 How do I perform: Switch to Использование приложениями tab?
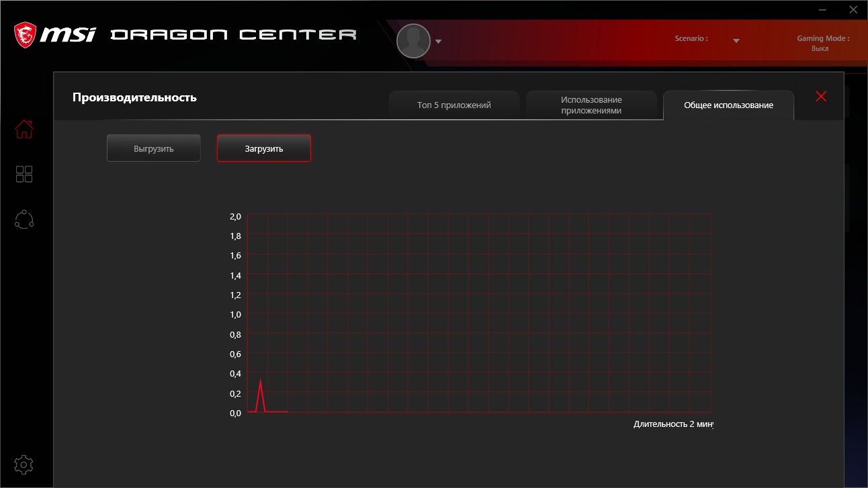(x=591, y=105)
